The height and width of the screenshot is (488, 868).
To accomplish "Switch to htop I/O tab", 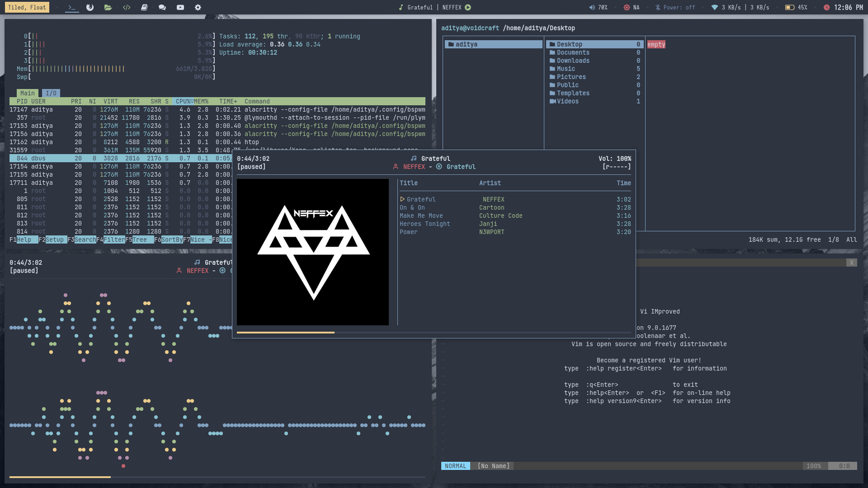I will point(51,93).
